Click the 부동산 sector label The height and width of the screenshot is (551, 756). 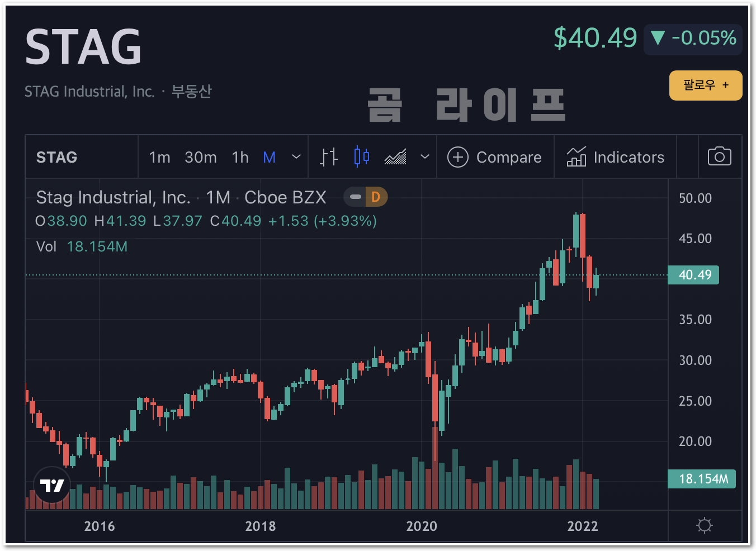191,92
